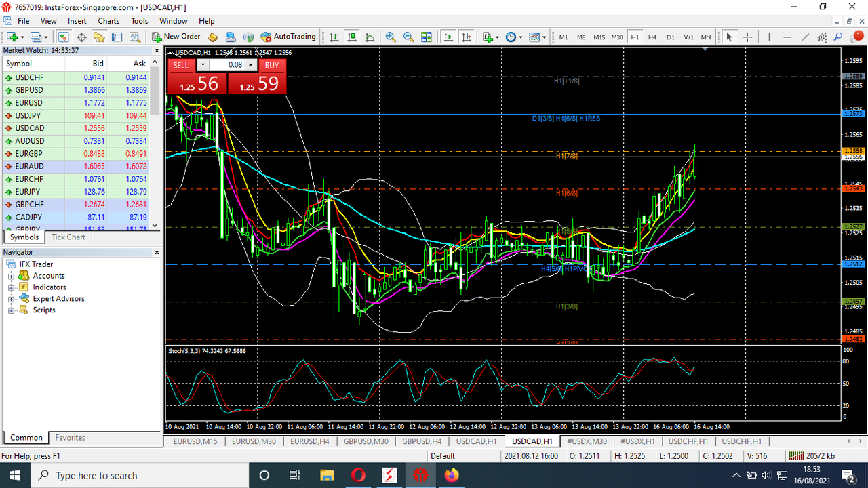Viewport: 868px width, 488px height.
Task: Click the Zoom In magnifier icon
Action: point(391,37)
